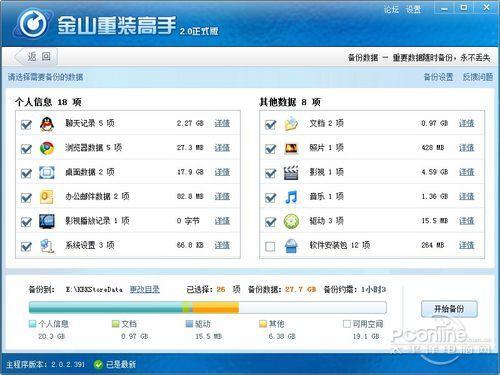The width and height of the screenshot is (500, 375).
Task: Click the green up-to-date checkmark icon
Action: (98, 364)
